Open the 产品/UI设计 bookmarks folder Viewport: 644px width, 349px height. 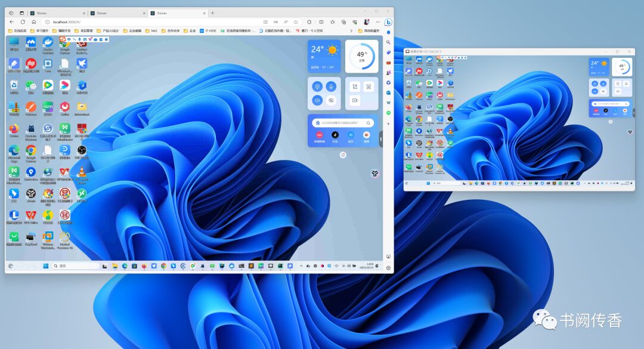[107, 31]
